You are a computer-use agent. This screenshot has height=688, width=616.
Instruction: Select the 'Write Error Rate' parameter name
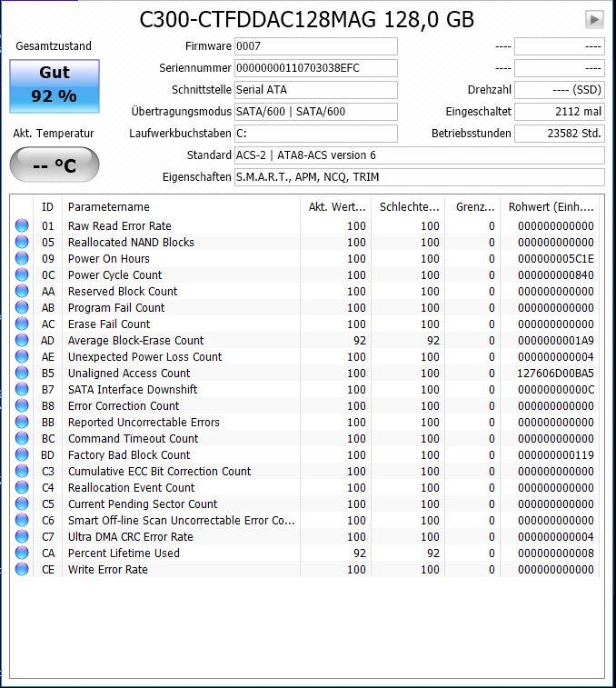tap(107, 569)
